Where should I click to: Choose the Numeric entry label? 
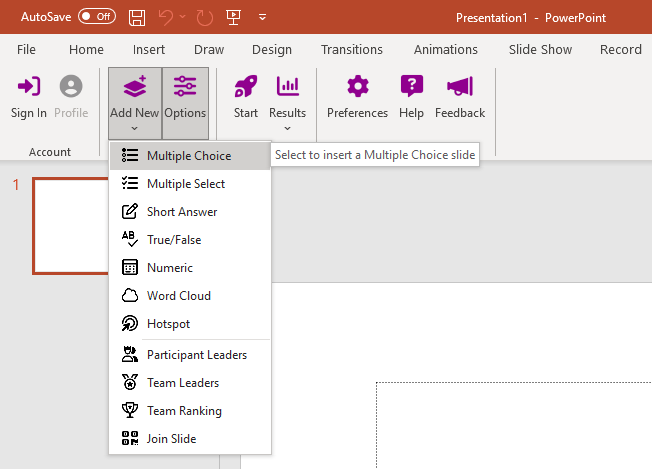coord(170,267)
